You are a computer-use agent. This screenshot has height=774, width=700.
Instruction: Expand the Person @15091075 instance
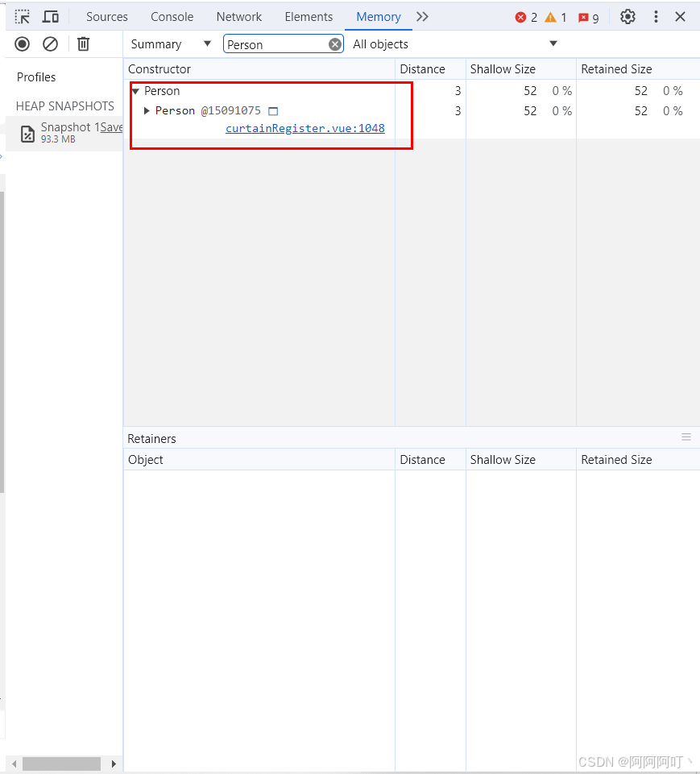pyautogui.click(x=146, y=110)
